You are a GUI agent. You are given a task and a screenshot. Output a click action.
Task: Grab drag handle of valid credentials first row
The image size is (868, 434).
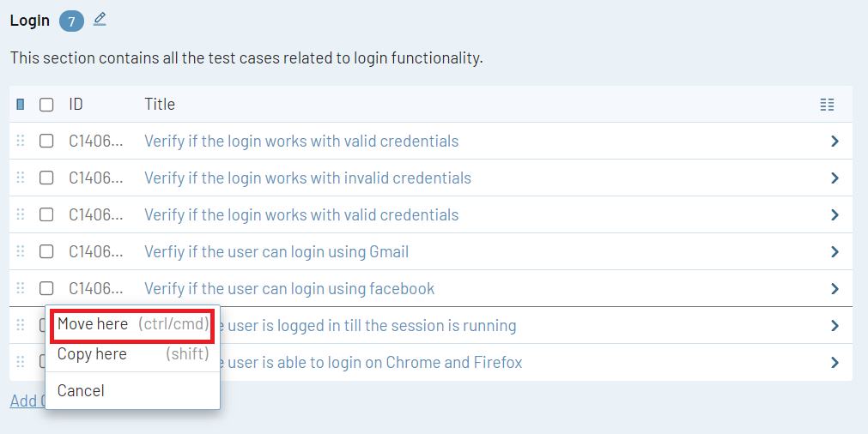point(21,142)
